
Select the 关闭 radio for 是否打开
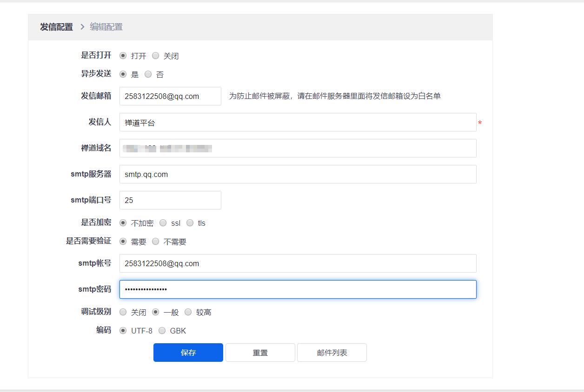[156, 56]
